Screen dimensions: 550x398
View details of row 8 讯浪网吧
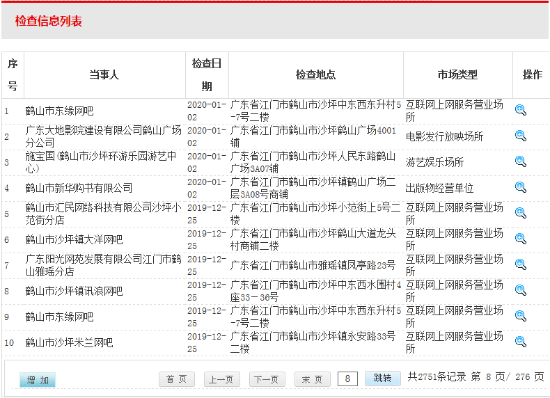click(521, 290)
